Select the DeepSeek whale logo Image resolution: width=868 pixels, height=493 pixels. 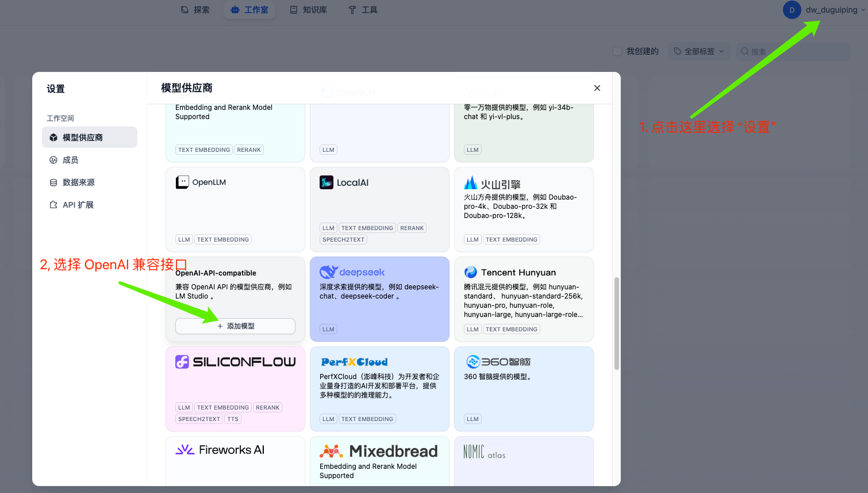click(x=328, y=272)
